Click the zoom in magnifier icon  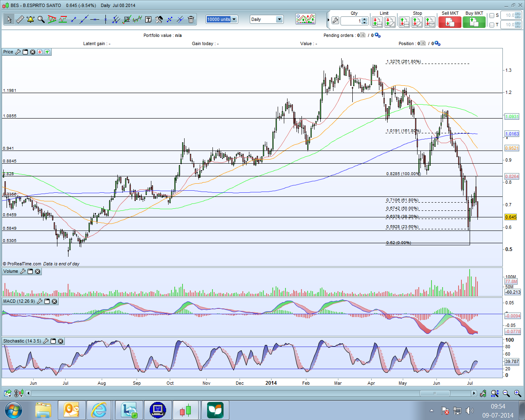[518, 393]
